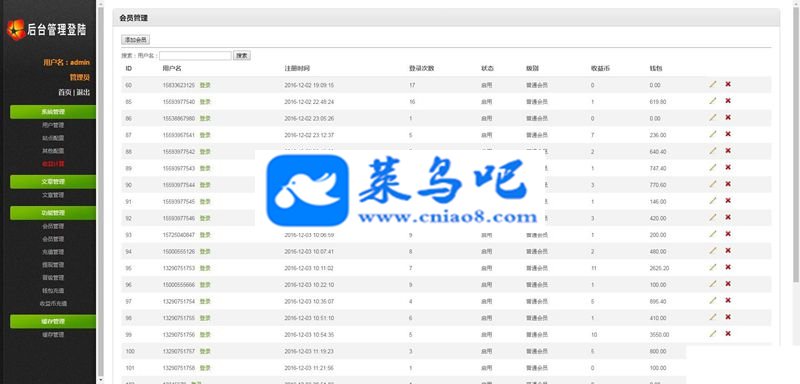Click 登录 link next to user 13290751753
The height and width of the screenshot is (384, 800).
coord(205,268)
